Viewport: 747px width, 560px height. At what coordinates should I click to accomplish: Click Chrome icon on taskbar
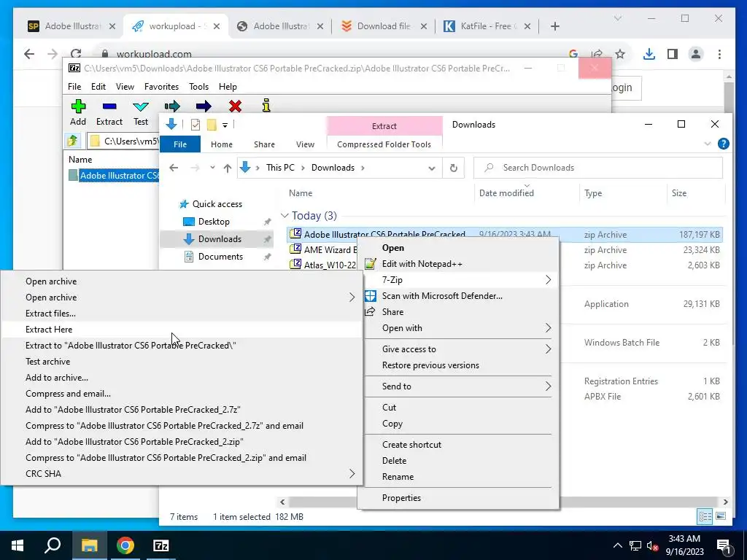[x=125, y=545]
